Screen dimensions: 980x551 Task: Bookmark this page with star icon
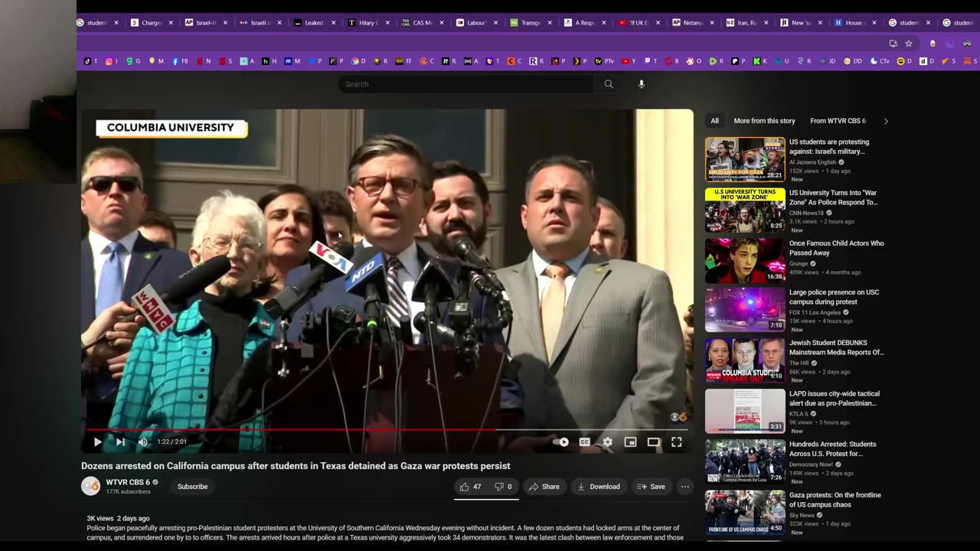pos(909,44)
